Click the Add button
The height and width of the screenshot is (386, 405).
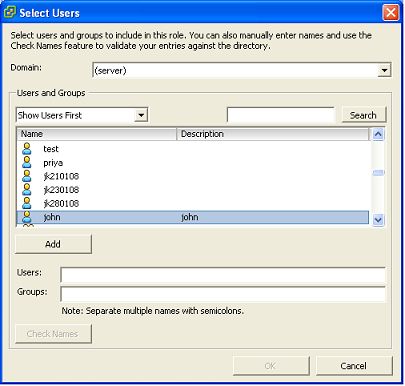click(x=53, y=244)
